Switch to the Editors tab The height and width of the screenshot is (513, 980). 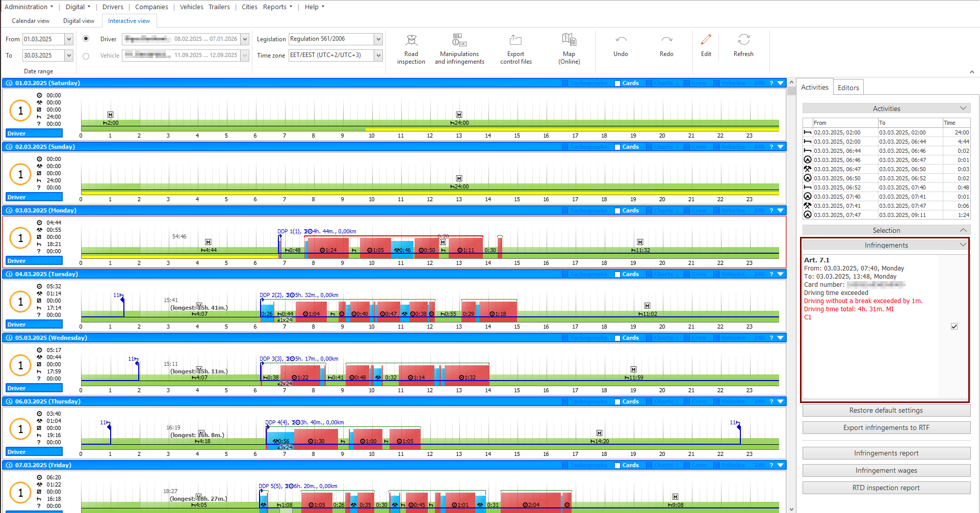pyautogui.click(x=848, y=88)
